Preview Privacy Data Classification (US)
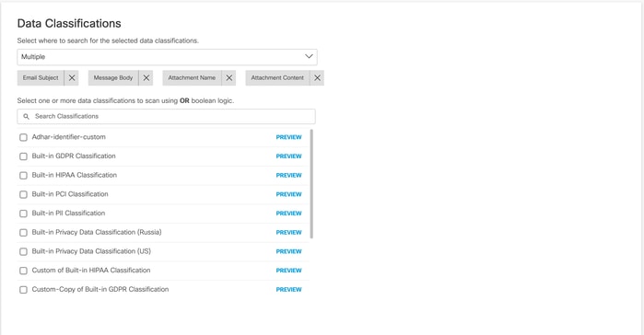Viewport: 644px width, 335px height. click(x=288, y=251)
